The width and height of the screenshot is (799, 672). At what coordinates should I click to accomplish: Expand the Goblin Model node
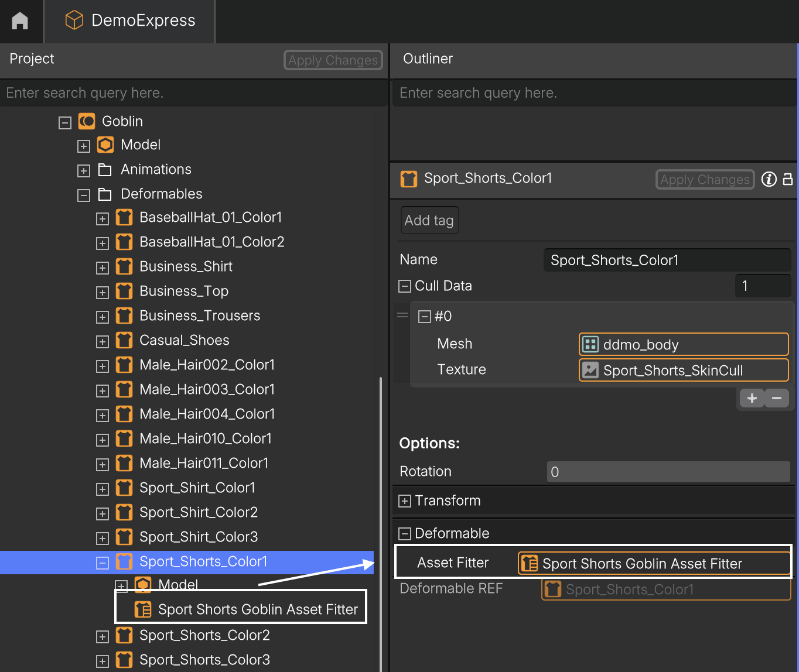(84, 146)
